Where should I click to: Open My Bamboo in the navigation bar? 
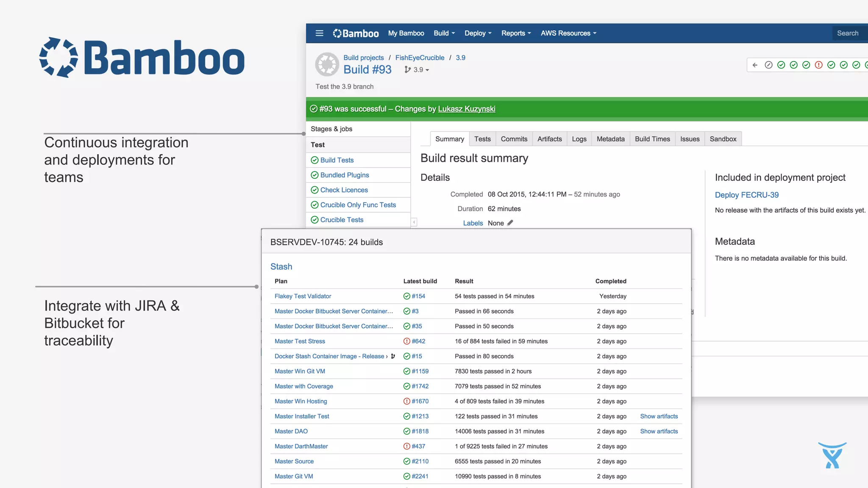click(406, 33)
